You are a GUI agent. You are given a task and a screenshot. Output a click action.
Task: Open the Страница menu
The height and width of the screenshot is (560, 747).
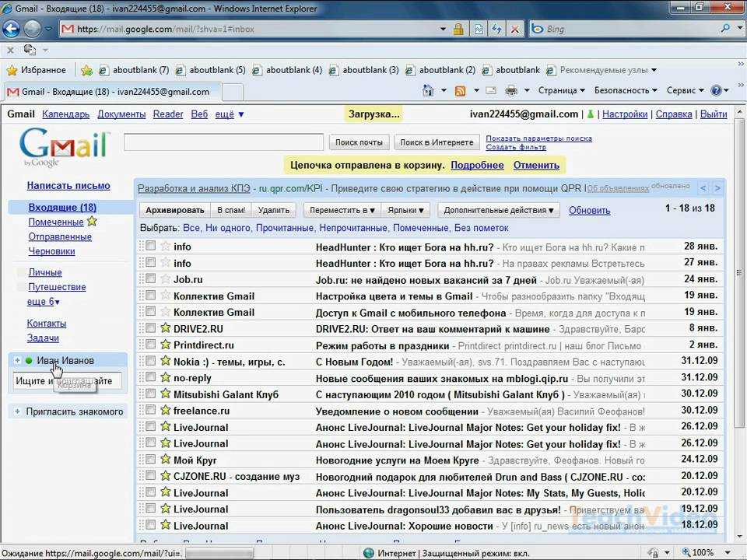pos(562,91)
